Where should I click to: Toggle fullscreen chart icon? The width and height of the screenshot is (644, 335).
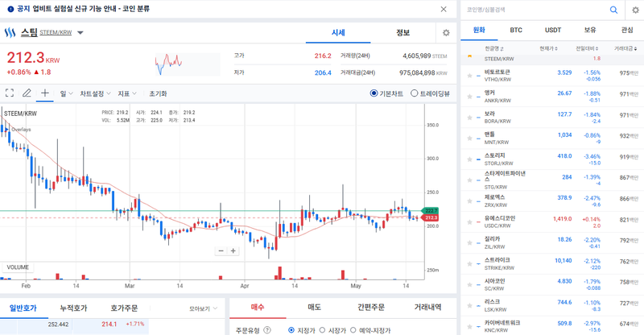tap(10, 93)
